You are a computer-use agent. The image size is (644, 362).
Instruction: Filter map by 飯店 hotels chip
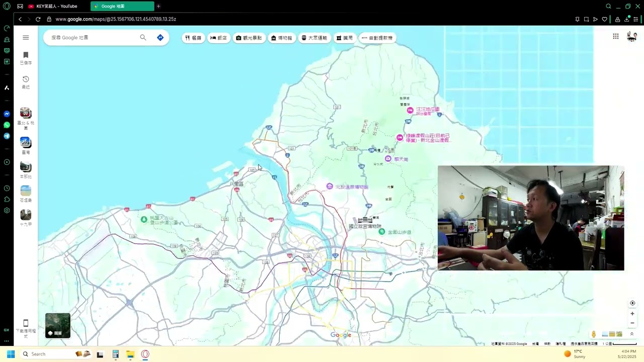coord(219,38)
